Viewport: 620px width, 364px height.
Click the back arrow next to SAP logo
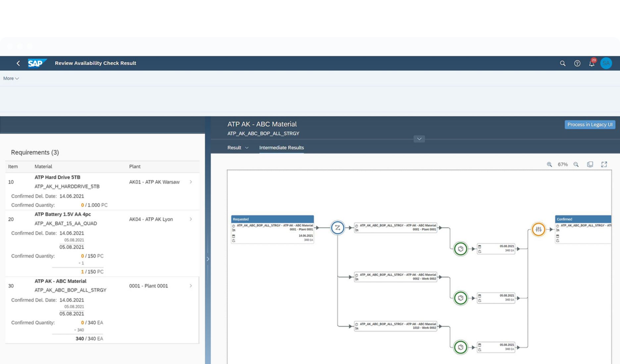coord(18,63)
